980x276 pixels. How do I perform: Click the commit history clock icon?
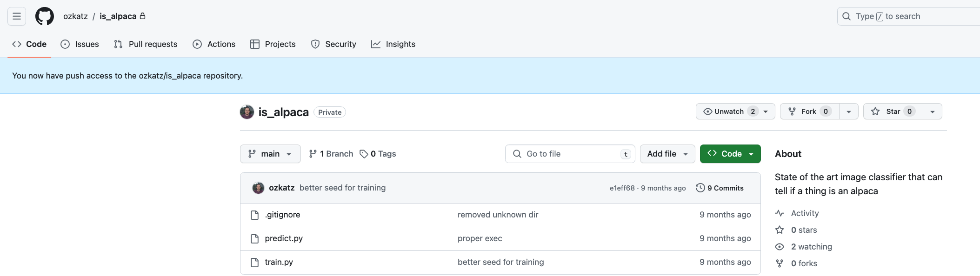[x=700, y=188]
